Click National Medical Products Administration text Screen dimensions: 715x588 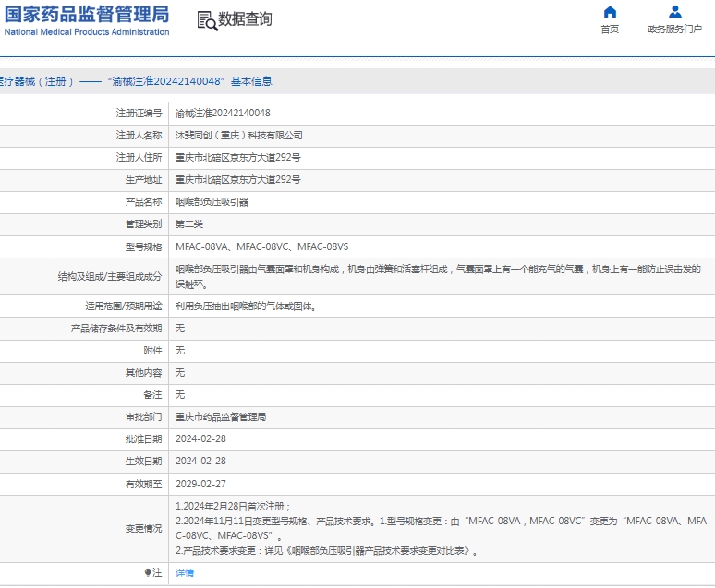tap(87, 32)
